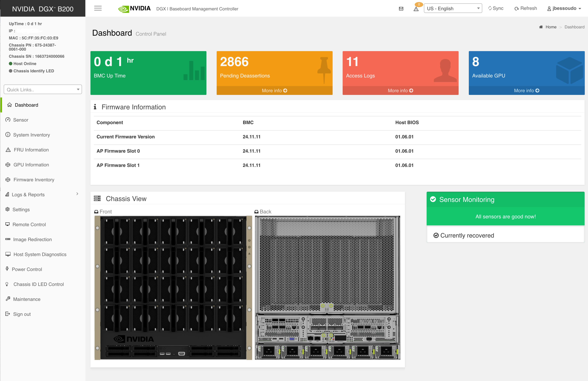Open the US - English language dropdown
This screenshot has width=588, height=381.
453,8
